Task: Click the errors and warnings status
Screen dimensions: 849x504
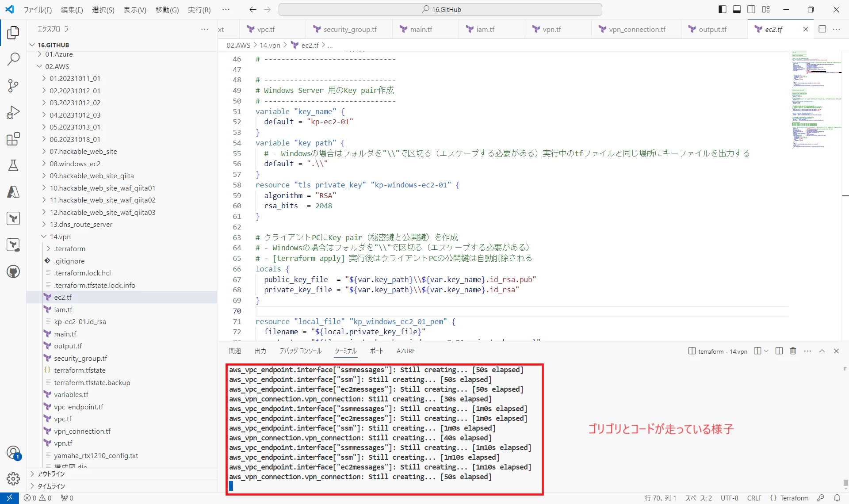Action: (38, 498)
